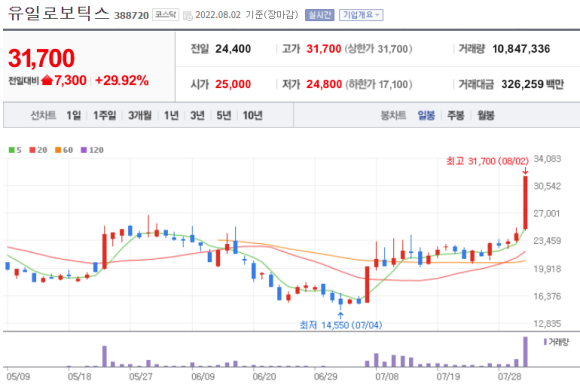Image resolution: width=580 pixels, height=387 pixels.
Task: Click the 시가 value 25,000
Action: [233, 84]
